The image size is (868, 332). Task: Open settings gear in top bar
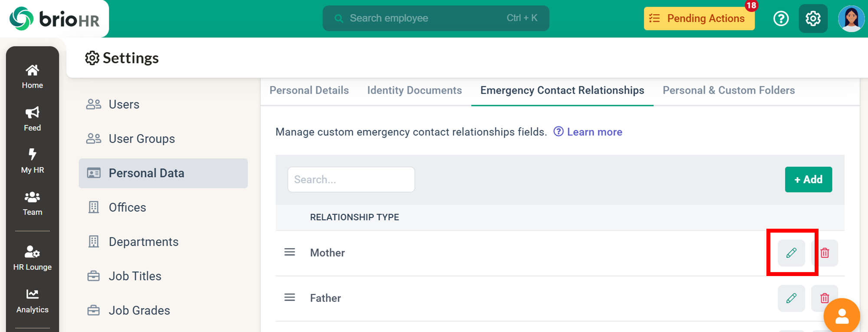(813, 19)
